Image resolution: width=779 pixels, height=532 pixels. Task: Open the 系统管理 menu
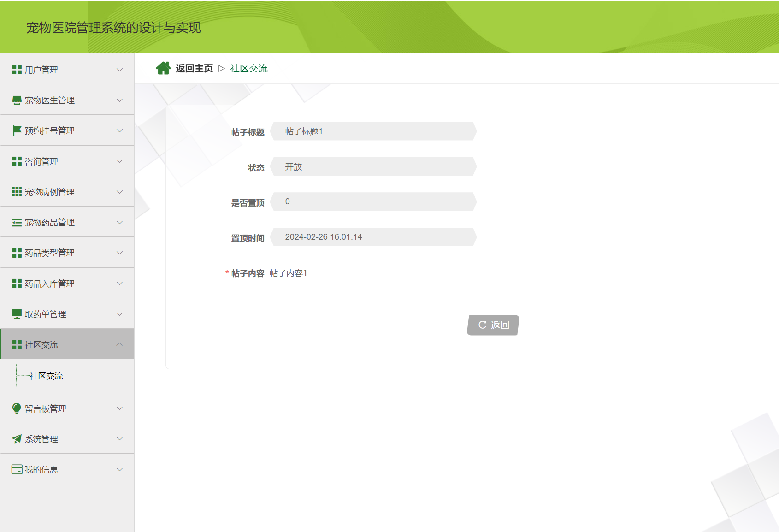click(67, 439)
